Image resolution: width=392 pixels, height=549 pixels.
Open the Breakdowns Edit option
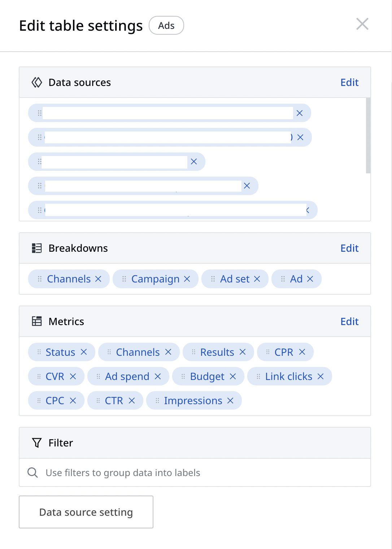(x=349, y=248)
